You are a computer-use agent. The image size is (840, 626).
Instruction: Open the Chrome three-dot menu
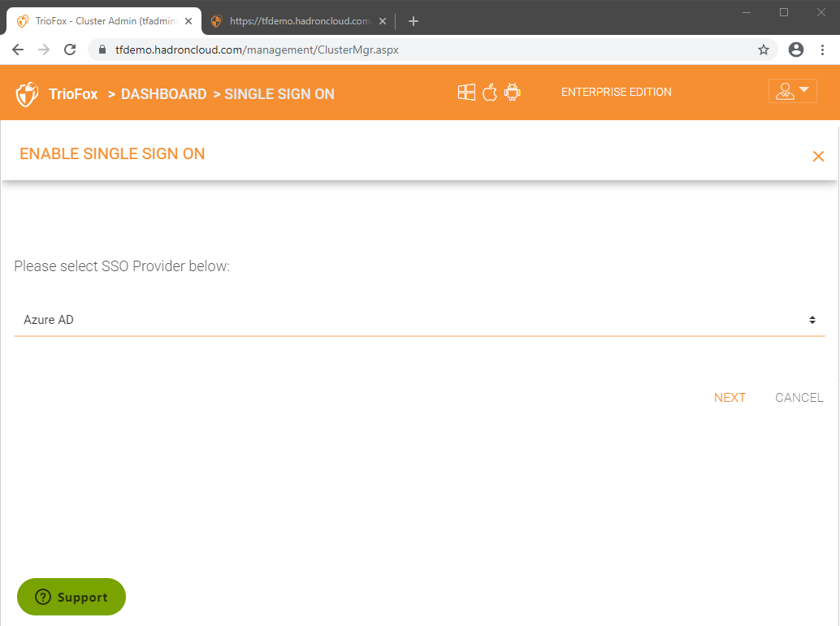pos(822,50)
